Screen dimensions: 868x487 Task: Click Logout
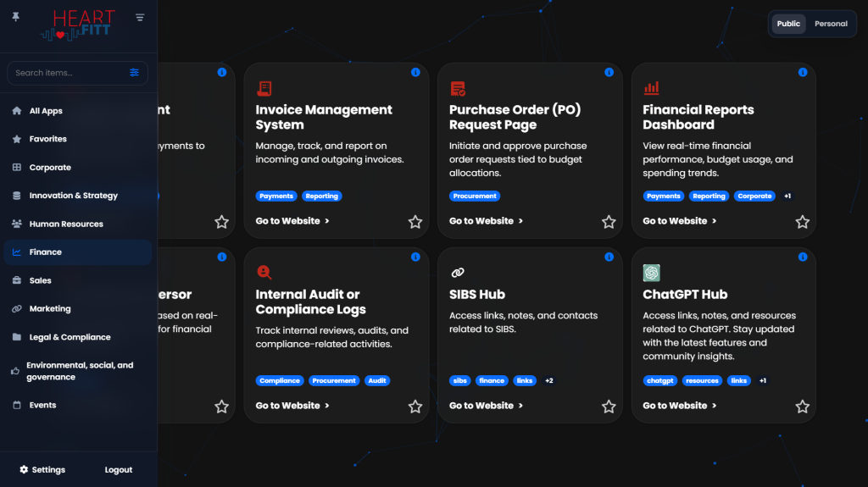point(119,470)
